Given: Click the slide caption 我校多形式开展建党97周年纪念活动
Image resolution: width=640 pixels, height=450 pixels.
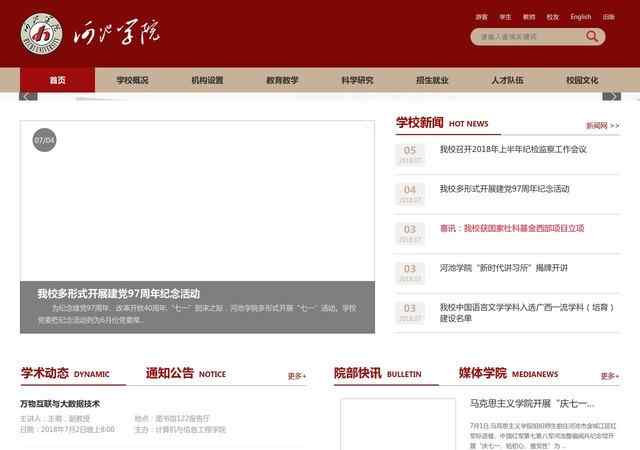Looking at the screenshot, I should tap(118, 294).
